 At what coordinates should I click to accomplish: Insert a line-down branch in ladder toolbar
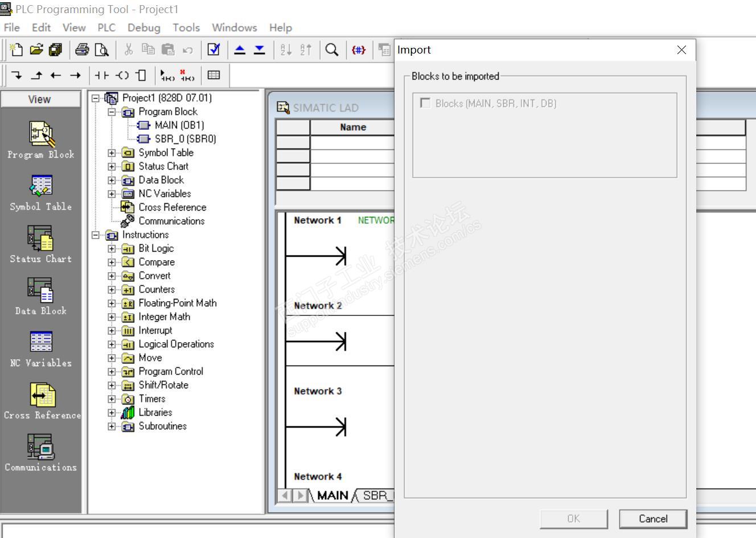pos(17,75)
